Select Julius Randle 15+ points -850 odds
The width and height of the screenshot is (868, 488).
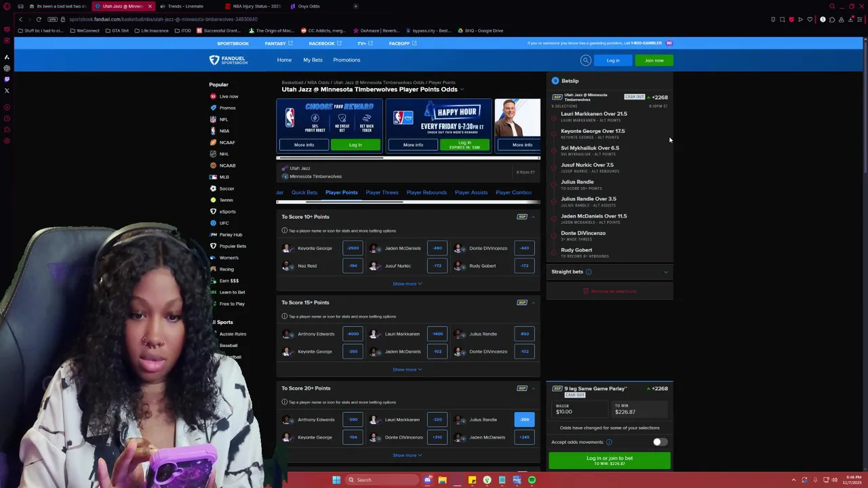pyautogui.click(x=524, y=333)
